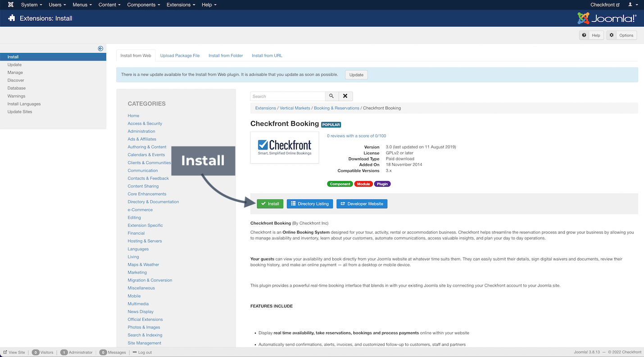Click View Site in the status bar

point(14,352)
